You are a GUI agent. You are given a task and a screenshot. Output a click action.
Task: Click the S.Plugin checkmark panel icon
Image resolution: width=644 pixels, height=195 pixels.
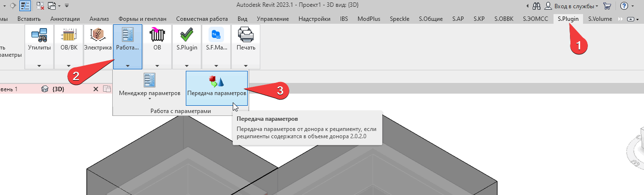(x=187, y=35)
